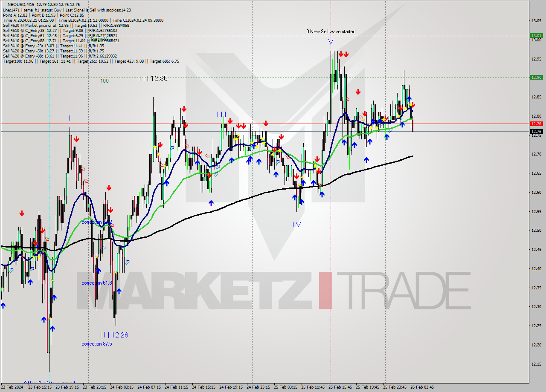The height and width of the screenshot is (392, 546).
Task: Select the 'Time A:2024.02.21 01:15:00' info line
Action: [28, 20]
